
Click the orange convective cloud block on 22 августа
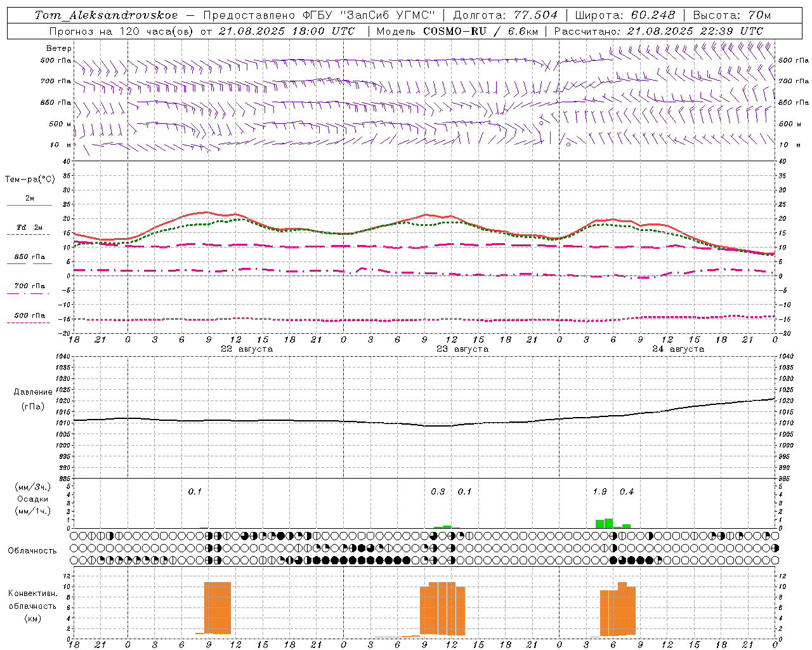pyautogui.click(x=218, y=608)
